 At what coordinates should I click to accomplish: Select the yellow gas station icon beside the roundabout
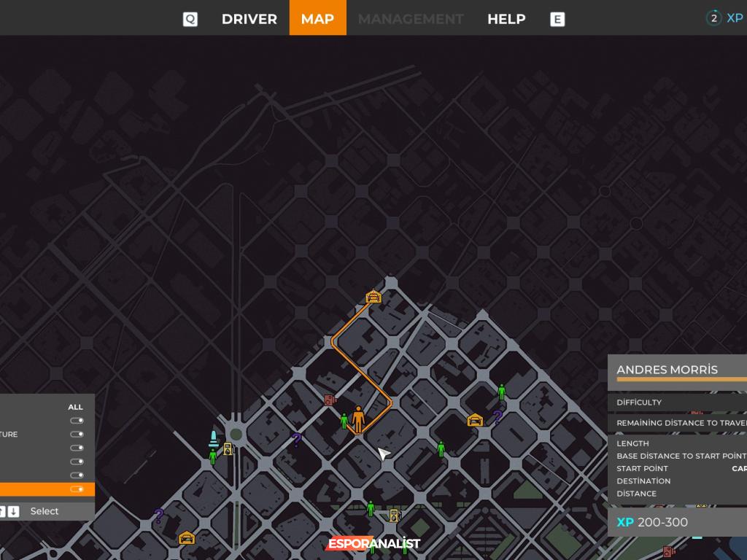[x=228, y=449]
